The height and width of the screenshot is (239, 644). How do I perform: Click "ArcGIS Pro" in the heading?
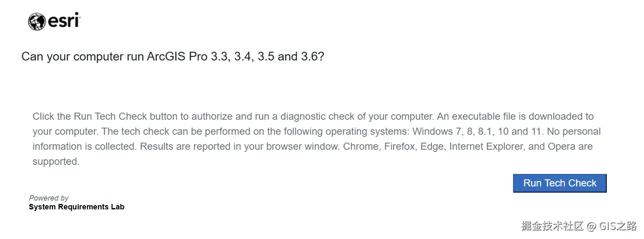pyautogui.click(x=177, y=57)
